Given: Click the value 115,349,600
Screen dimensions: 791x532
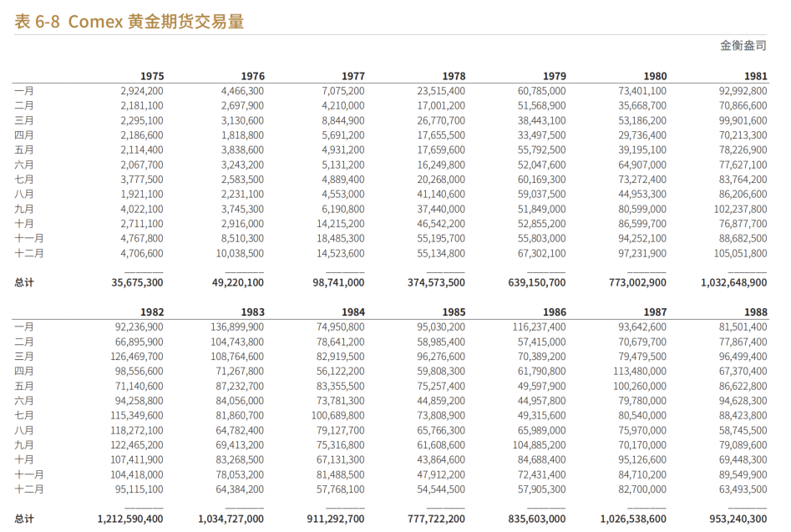Looking at the screenshot, I should pyautogui.click(x=137, y=415).
